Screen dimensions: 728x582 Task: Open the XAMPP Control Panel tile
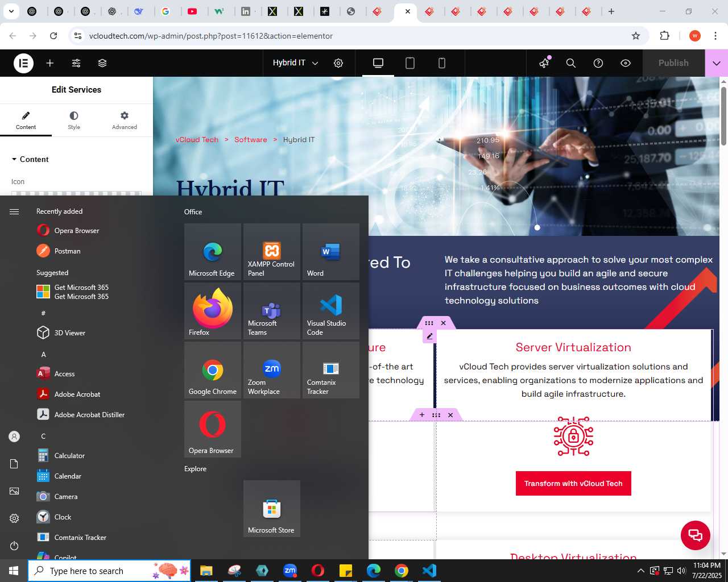[272, 252]
